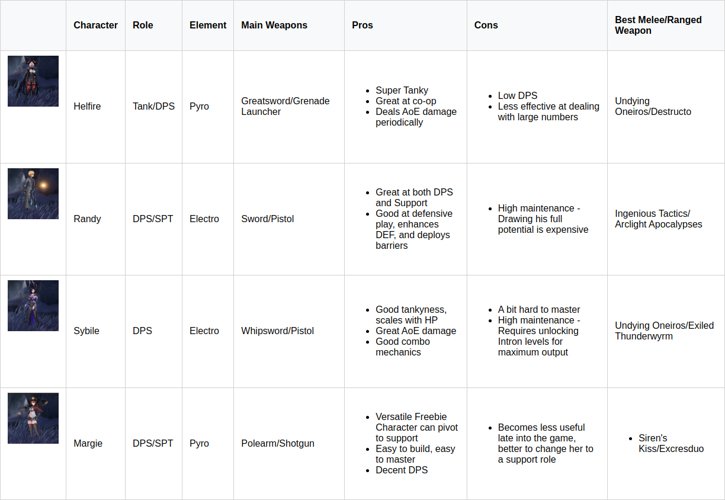Select the Randy name cell

[89, 218]
